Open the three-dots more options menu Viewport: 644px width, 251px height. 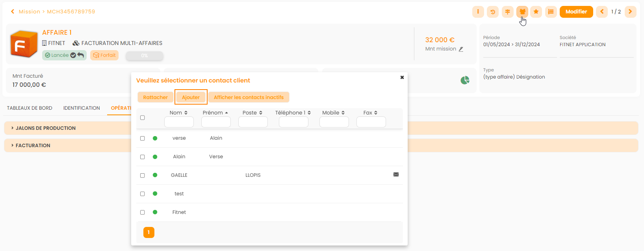[478, 12]
